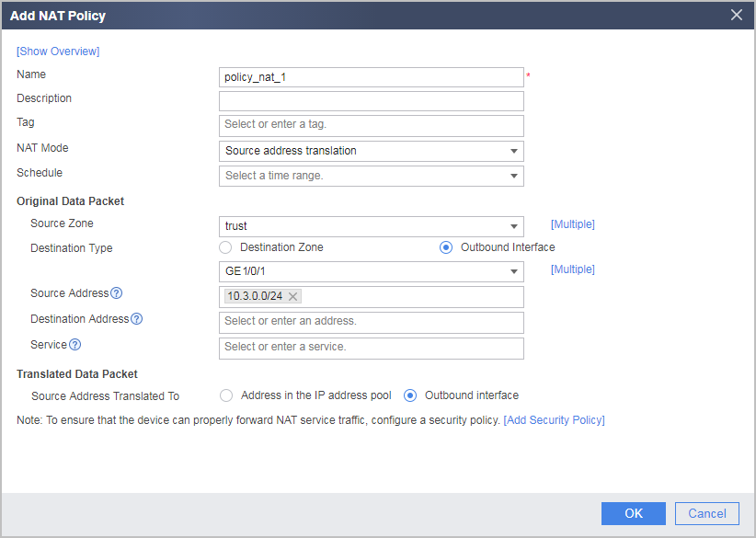The height and width of the screenshot is (538, 756).
Task: Expand the NAT Mode dropdown
Action: pos(372,151)
